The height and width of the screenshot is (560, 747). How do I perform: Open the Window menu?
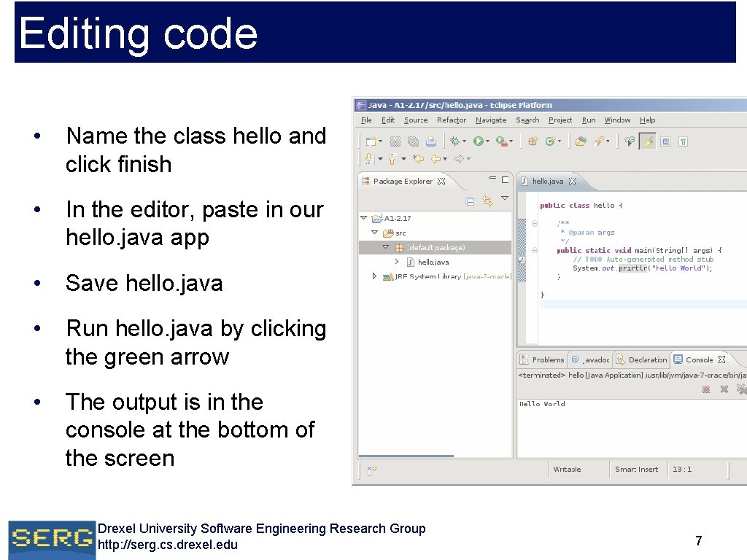tap(617, 120)
